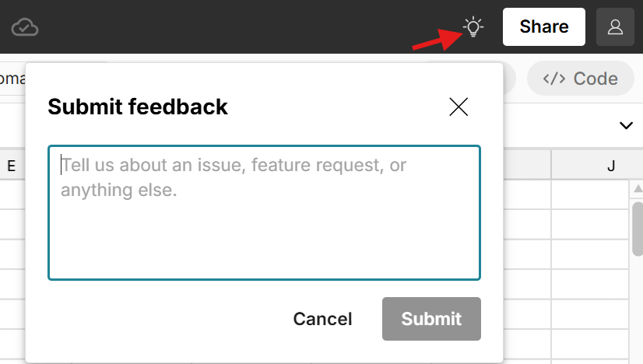Click the Submit button
Screen dimensions: 643x364
coord(431,319)
